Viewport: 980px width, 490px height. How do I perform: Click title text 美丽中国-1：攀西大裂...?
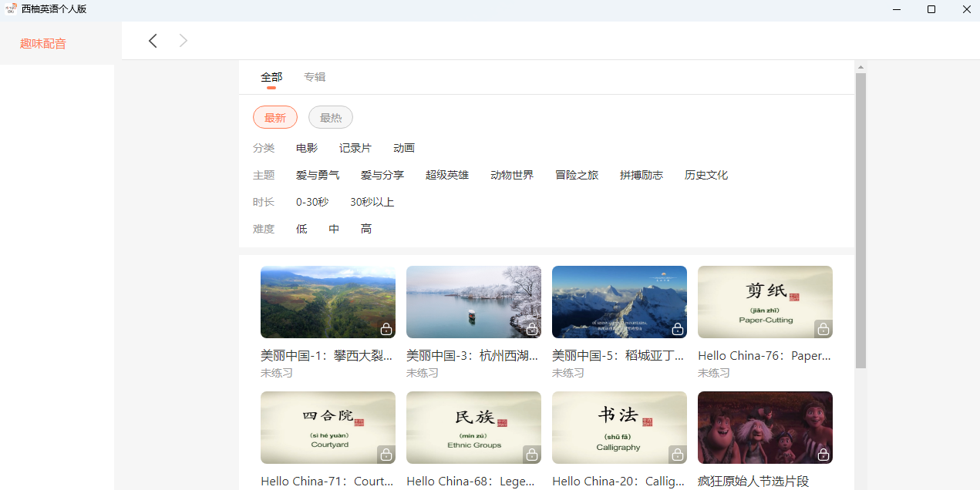point(327,356)
